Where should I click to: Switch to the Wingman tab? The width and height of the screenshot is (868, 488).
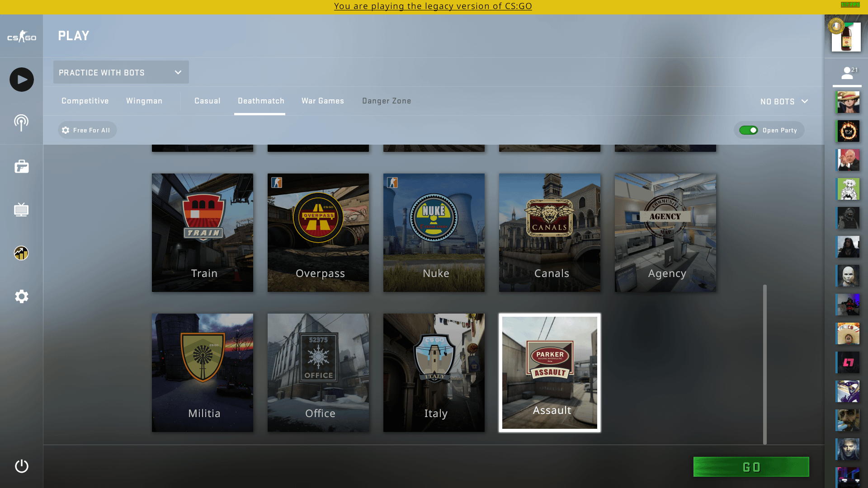144,101
